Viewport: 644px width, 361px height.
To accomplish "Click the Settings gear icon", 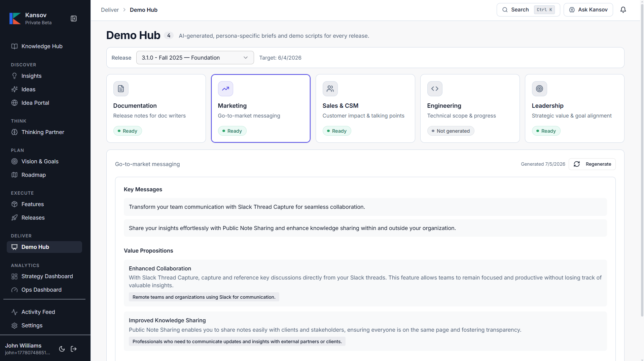I will pos(14,326).
